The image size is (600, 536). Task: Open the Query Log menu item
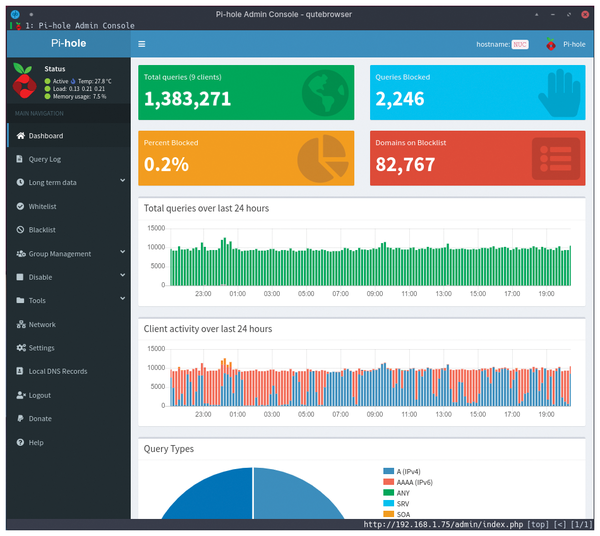[x=68, y=159]
